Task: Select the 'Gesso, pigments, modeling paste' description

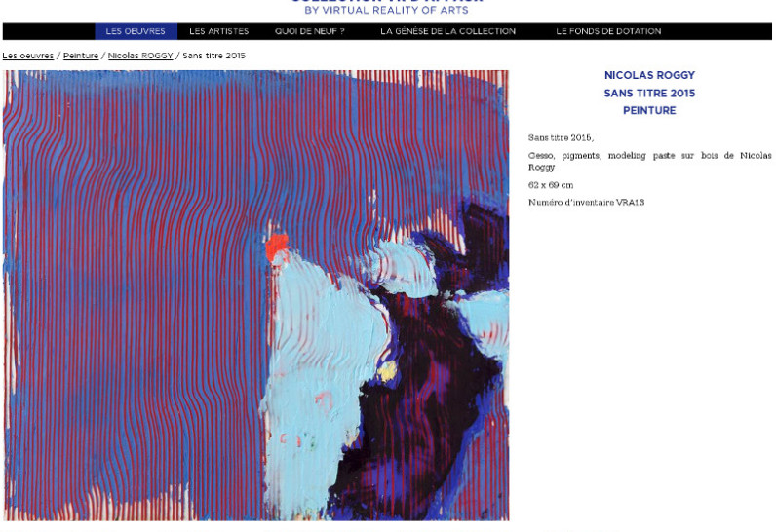Action: point(650,161)
